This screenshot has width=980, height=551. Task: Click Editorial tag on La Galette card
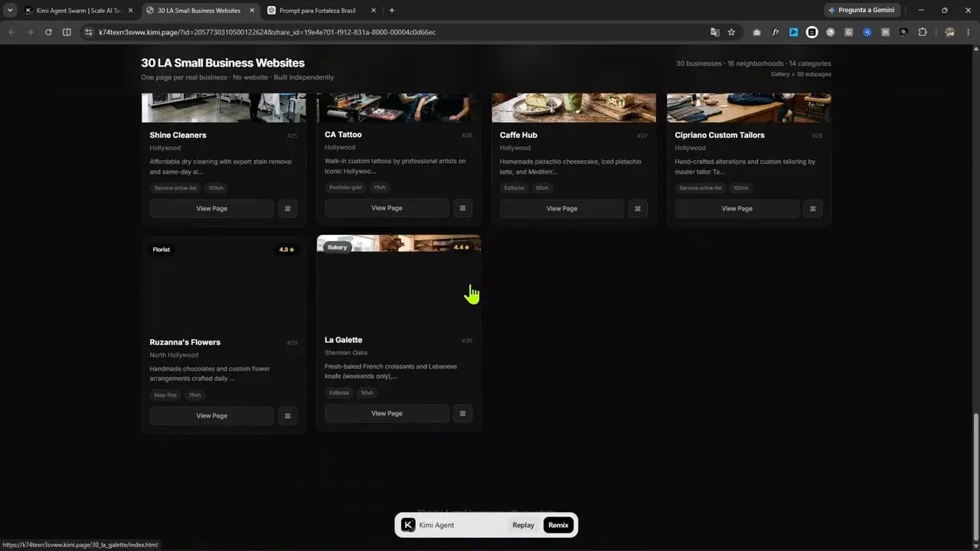click(x=339, y=393)
